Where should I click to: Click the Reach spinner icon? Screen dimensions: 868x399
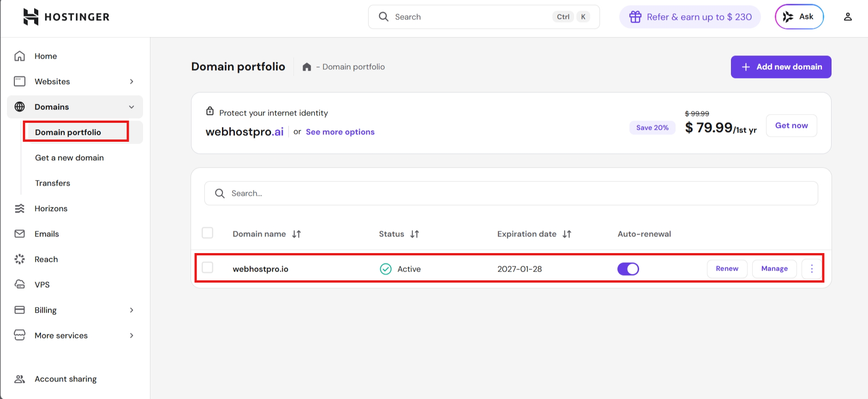19,259
